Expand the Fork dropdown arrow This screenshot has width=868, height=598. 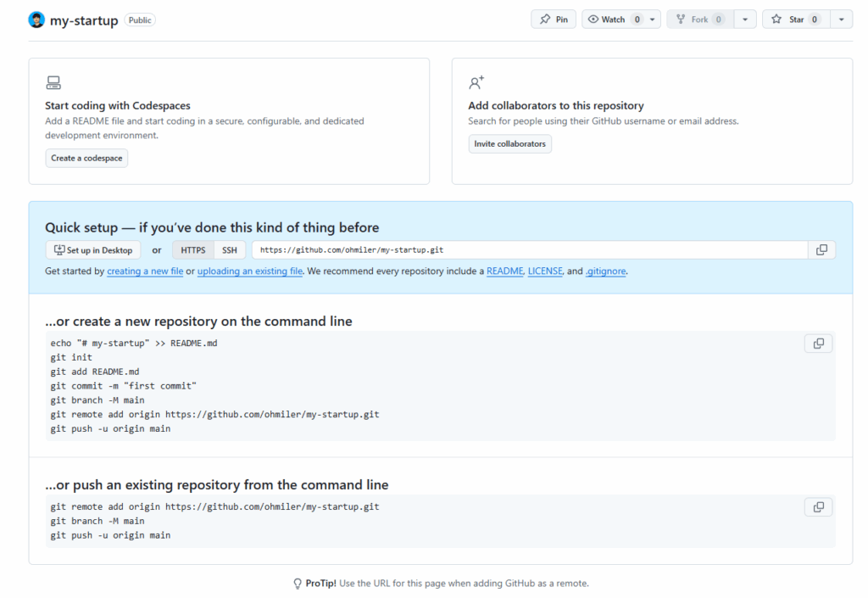(x=744, y=20)
